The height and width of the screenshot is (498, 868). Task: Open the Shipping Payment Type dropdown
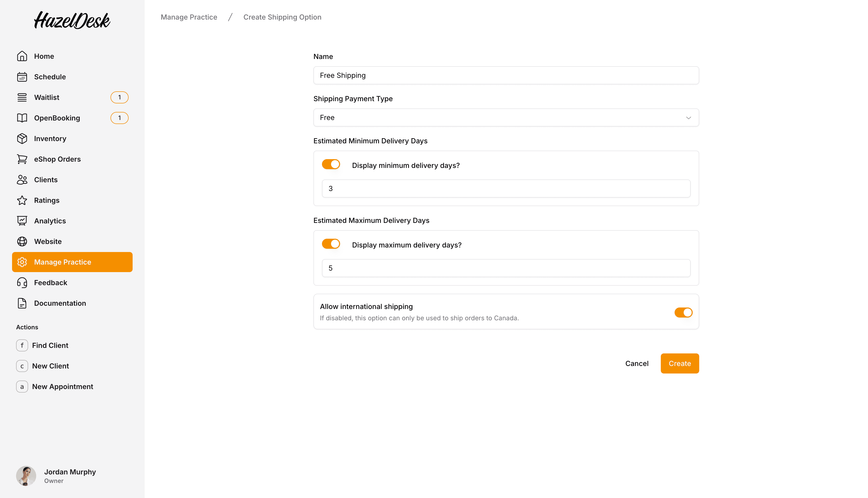click(x=506, y=117)
